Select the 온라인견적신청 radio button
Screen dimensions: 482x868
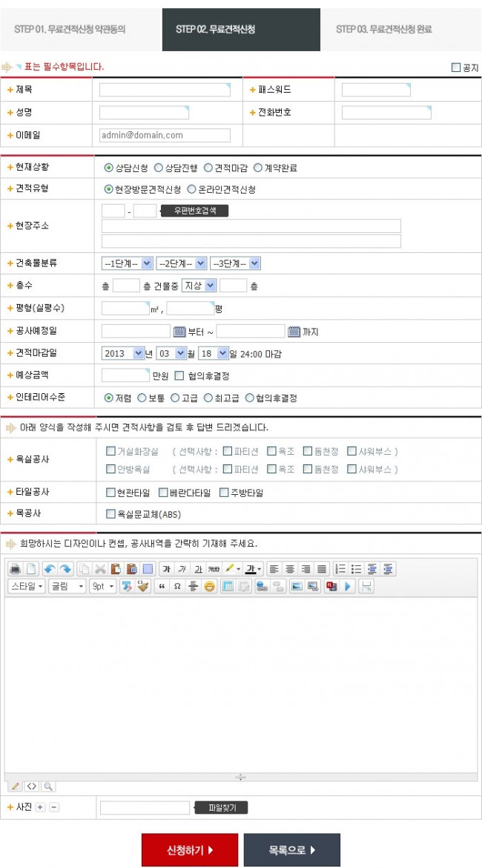[x=192, y=189]
